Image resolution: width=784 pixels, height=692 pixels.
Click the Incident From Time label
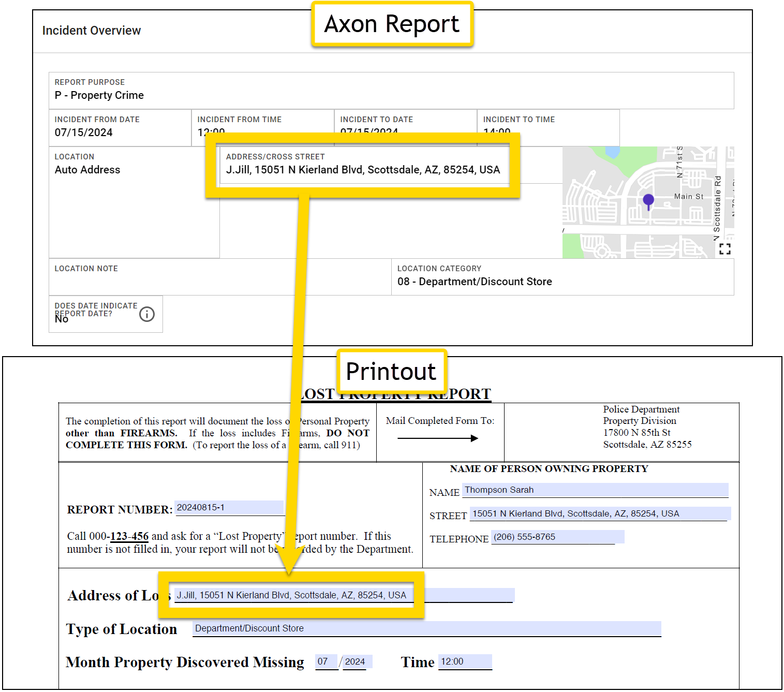pos(239,120)
